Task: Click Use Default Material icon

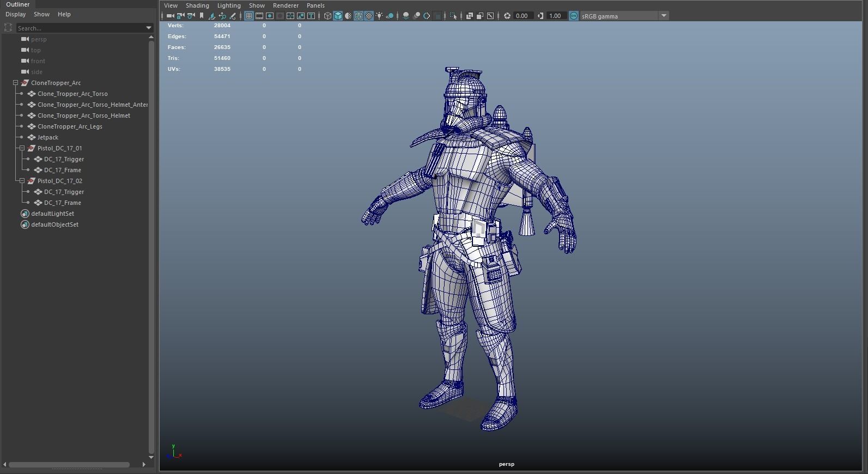Action: coord(348,16)
